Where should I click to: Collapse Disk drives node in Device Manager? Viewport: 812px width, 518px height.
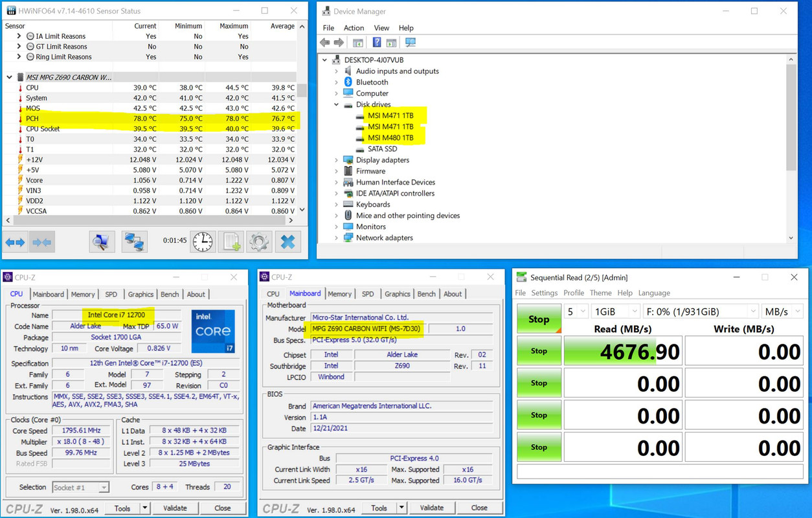[x=336, y=104]
